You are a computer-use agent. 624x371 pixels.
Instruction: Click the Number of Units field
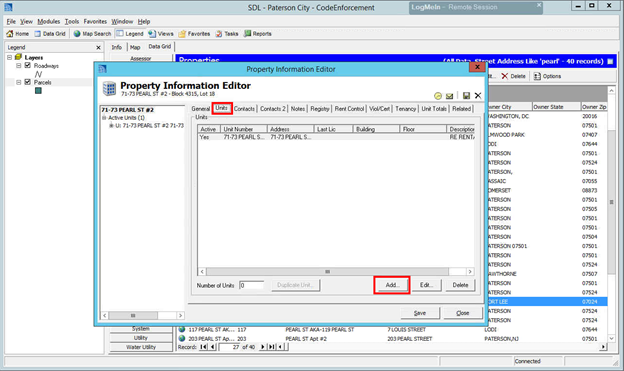[252, 285]
